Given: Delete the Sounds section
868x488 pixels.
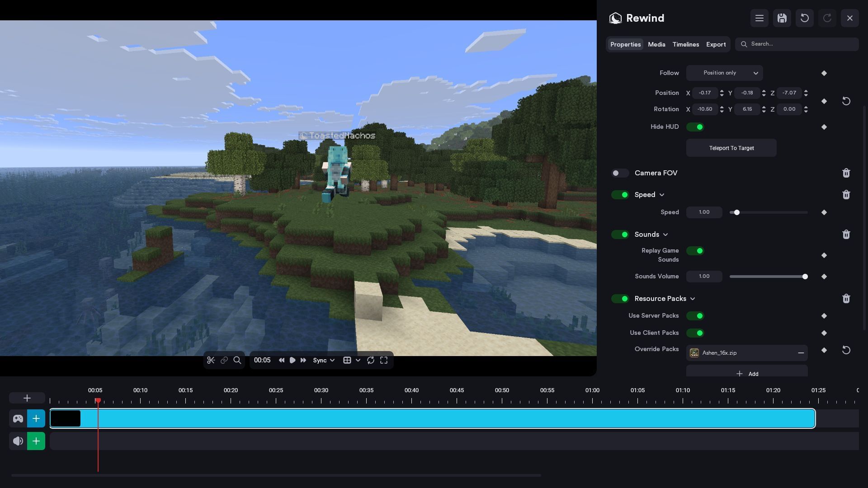Looking at the screenshot, I should tap(846, 235).
